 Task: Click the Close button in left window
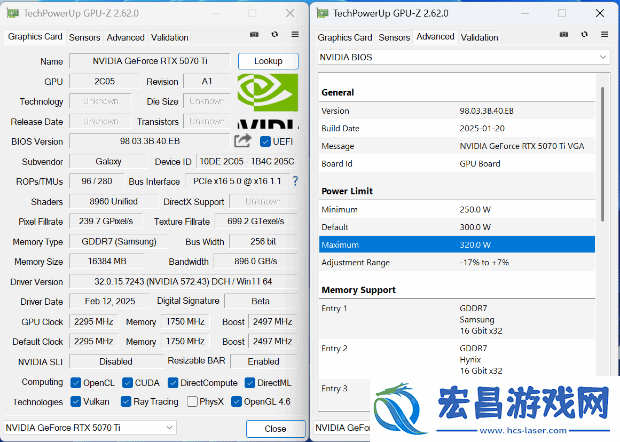click(x=276, y=429)
